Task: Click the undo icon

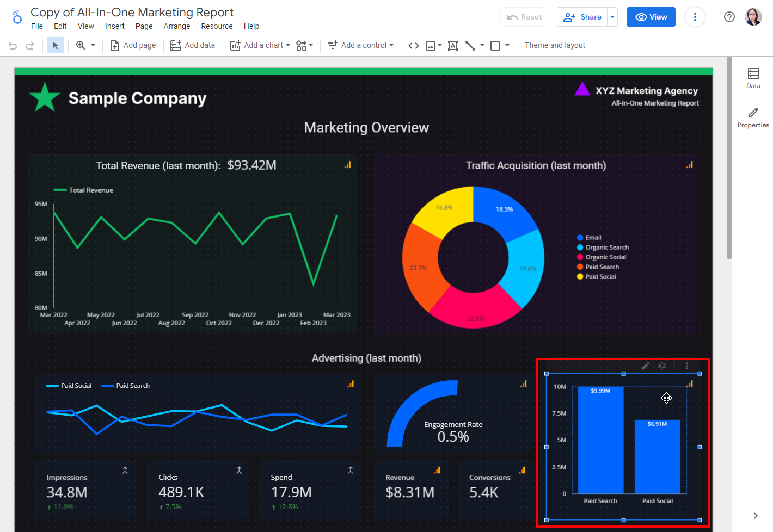Action: pos(12,45)
